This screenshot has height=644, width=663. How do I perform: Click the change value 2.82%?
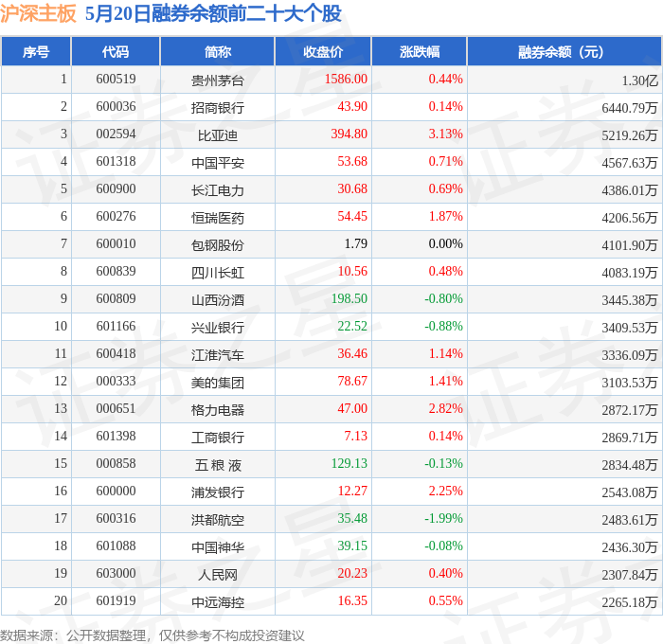pos(446,409)
